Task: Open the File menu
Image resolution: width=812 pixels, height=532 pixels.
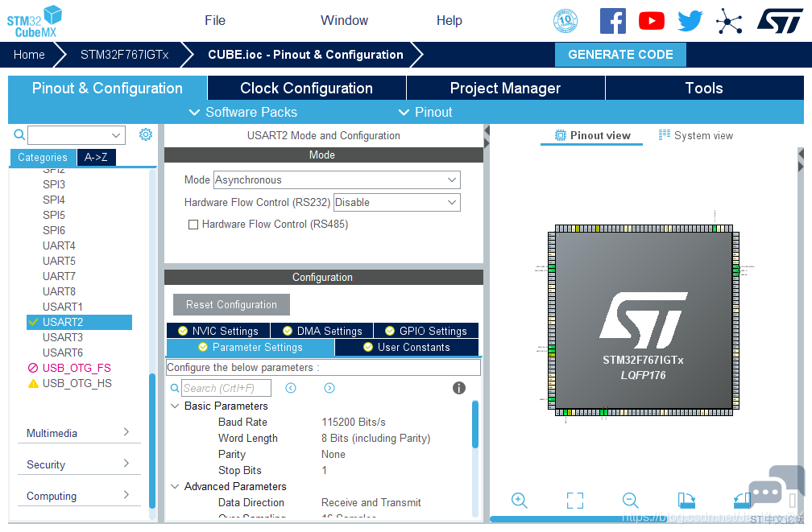Action: [215, 21]
